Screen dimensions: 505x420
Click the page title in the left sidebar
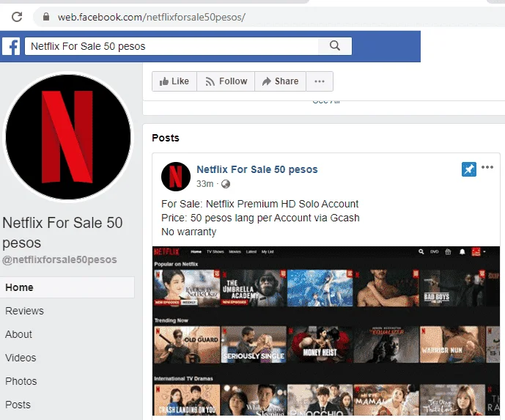point(62,232)
